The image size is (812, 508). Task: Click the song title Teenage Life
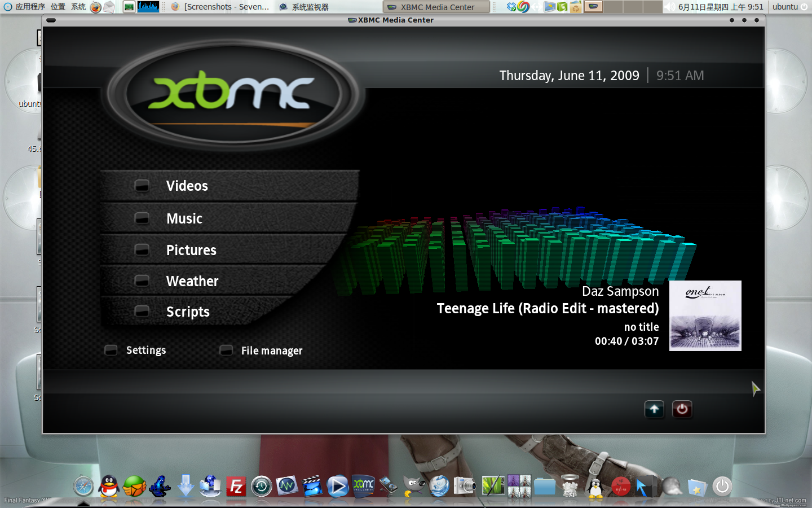point(548,309)
